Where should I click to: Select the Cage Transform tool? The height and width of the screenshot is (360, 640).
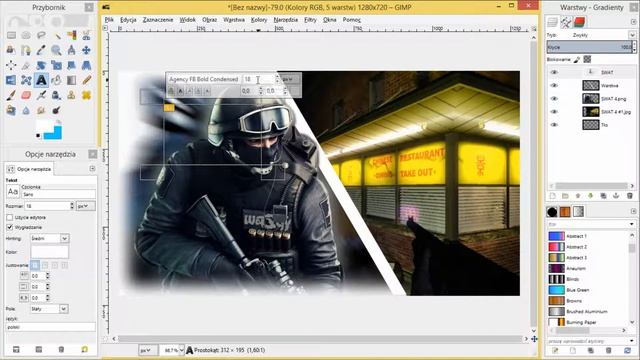(26, 80)
